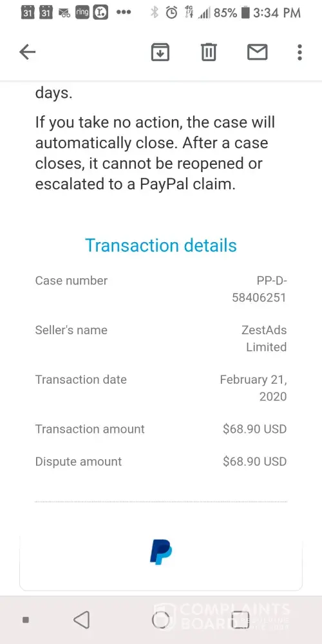The width and height of the screenshot is (322, 644).
Task: Tap the first calendar notification icon
Action: (28, 13)
